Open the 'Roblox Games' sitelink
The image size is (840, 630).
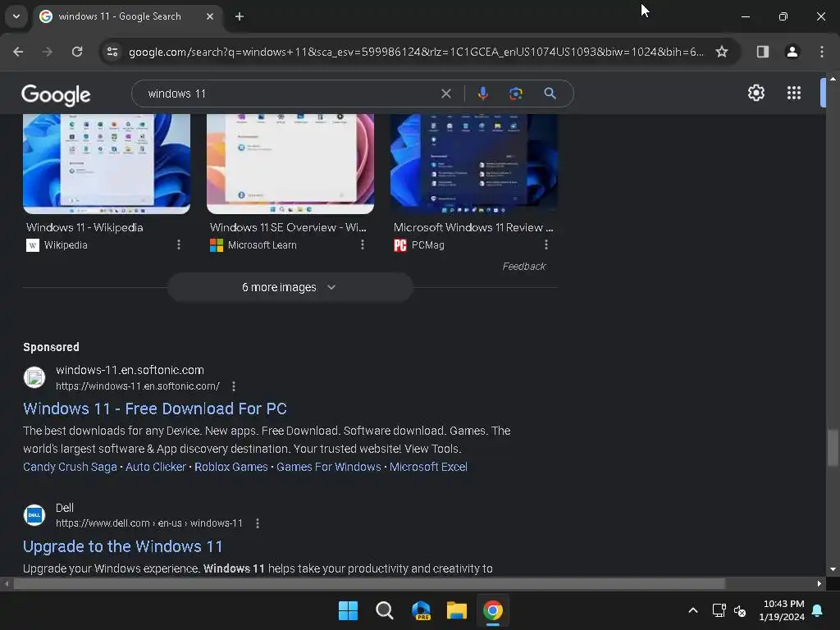point(231,467)
